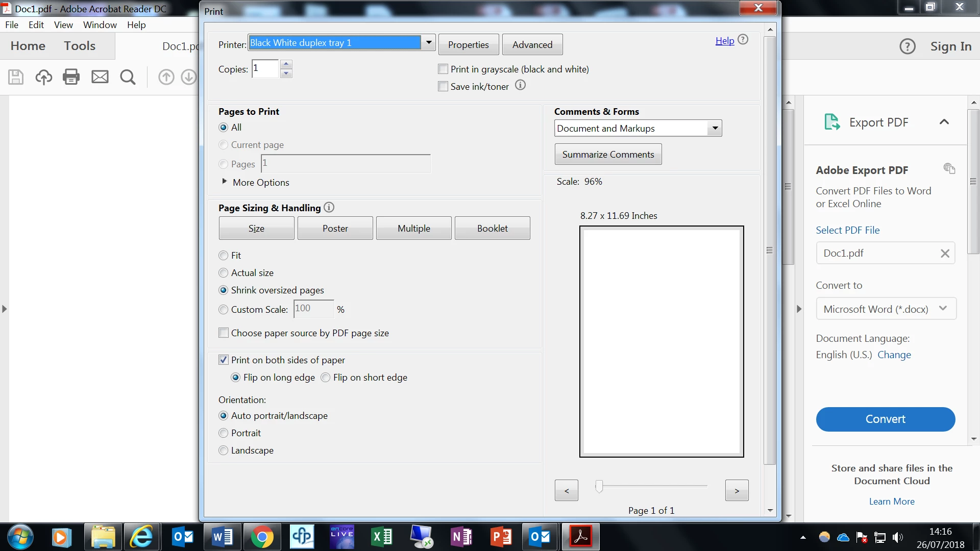The image size is (980, 551).
Task: Open Excel from the taskbar
Action: (382, 537)
